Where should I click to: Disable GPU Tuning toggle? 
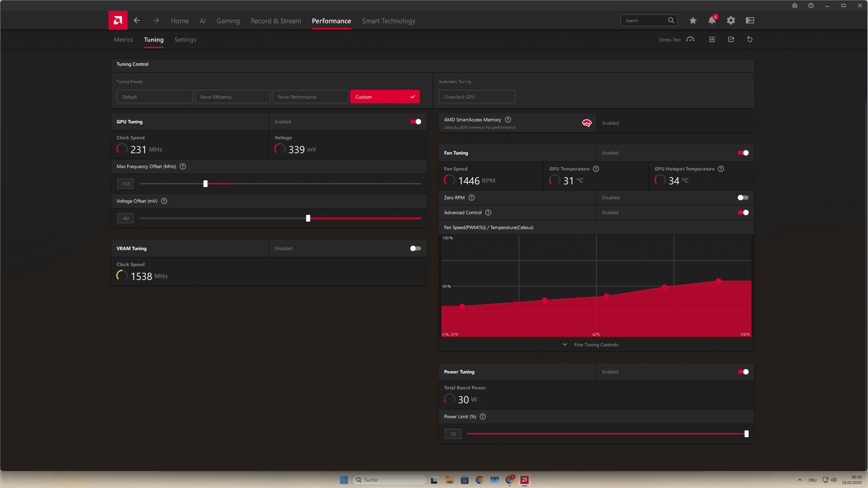coord(415,122)
